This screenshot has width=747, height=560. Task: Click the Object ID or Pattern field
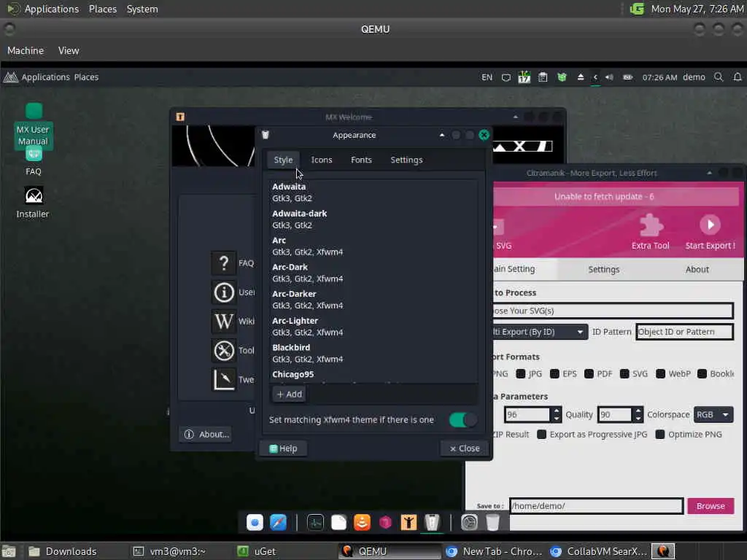[684, 332]
